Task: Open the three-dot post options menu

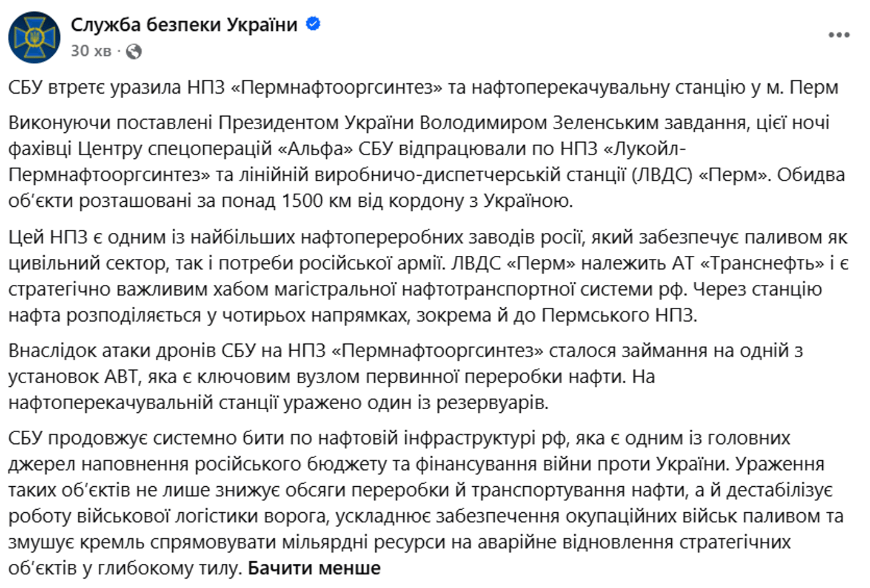Action: [x=839, y=35]
